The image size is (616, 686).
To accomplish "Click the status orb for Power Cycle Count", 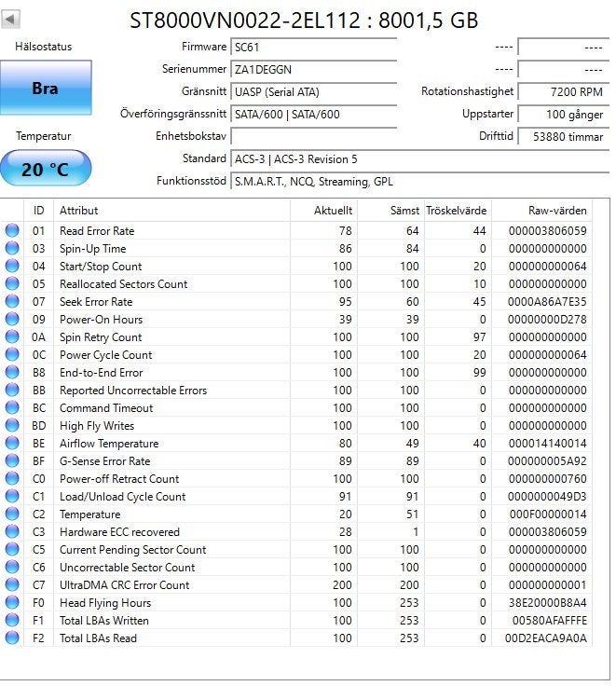I will pos(12,354).
